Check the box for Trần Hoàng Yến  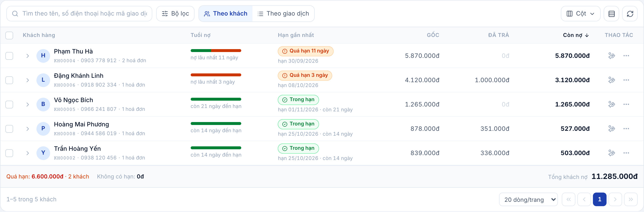pyautogui.click(x=9, y=153)
